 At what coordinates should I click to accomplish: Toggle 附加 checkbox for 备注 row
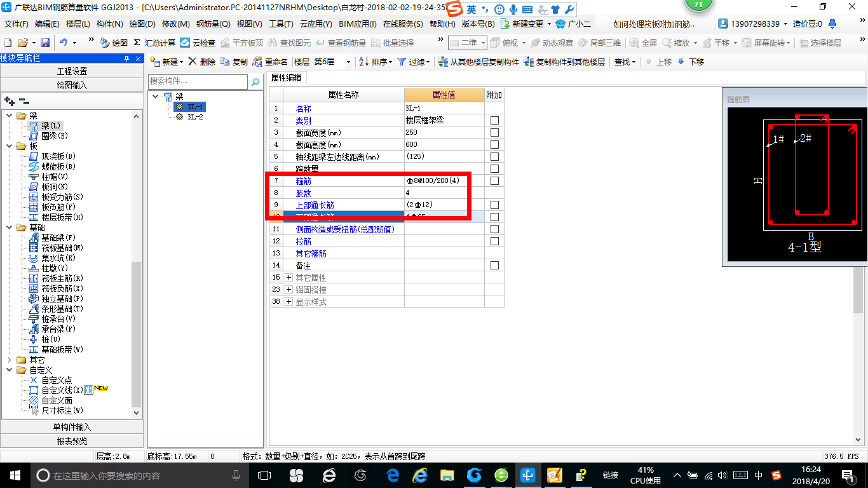click(x=494, y=266)
